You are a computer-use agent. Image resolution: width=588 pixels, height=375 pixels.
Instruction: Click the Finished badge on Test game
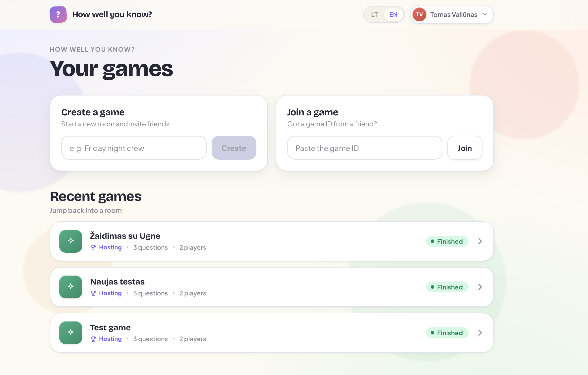click(447, 332)
